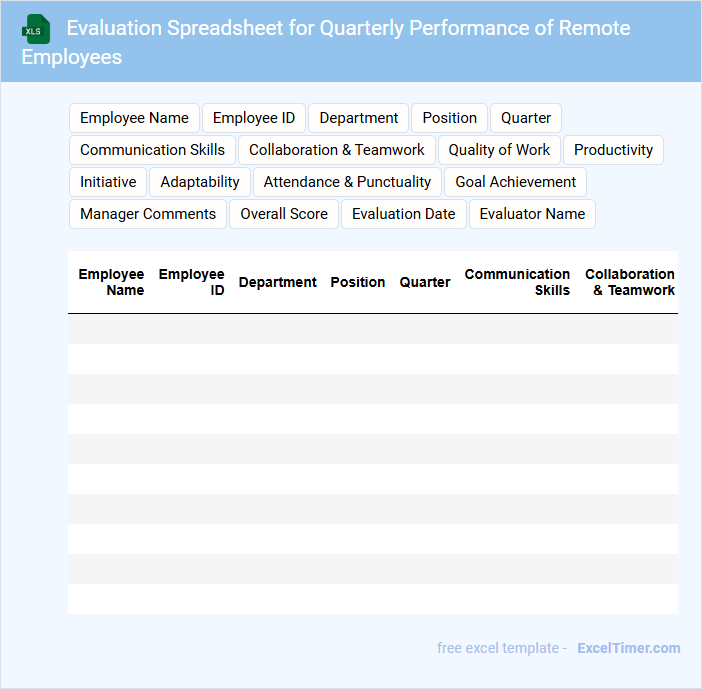702x689 pixels.
Task: Open the ExcelTimer.com link
Action: tap(628, 648)
